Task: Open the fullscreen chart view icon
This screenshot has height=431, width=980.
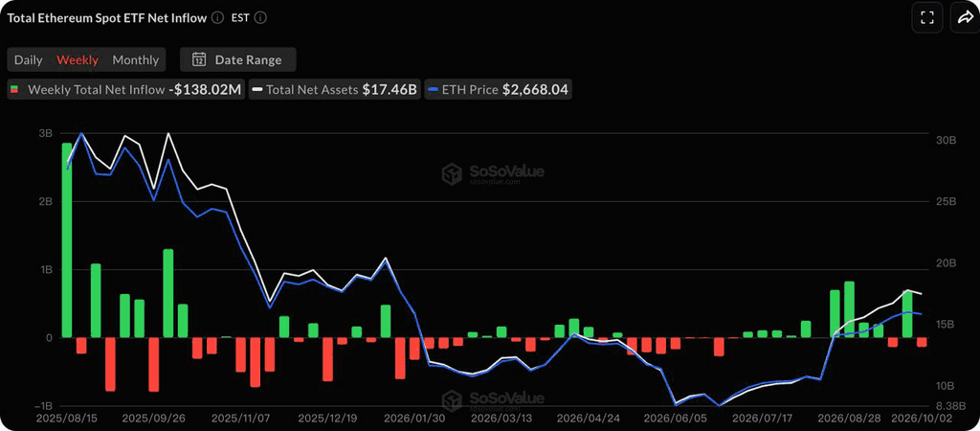Action: tap(927, 17)
